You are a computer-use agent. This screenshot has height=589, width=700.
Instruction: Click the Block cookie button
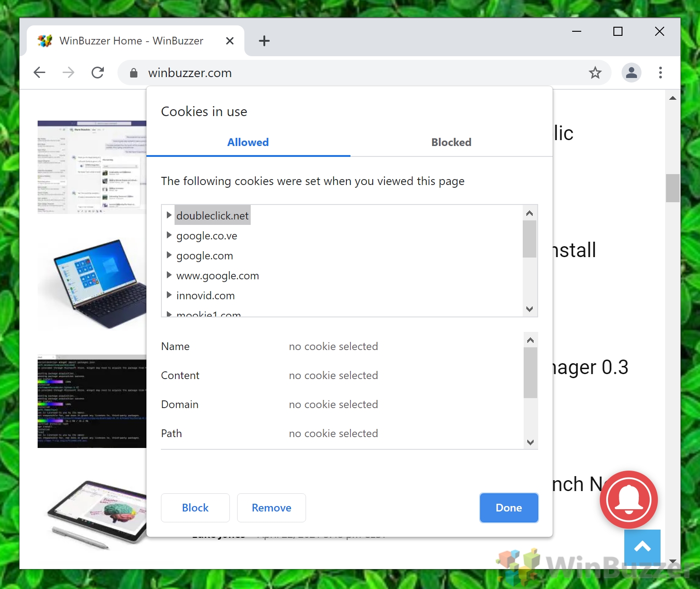(x=195, y=507)
